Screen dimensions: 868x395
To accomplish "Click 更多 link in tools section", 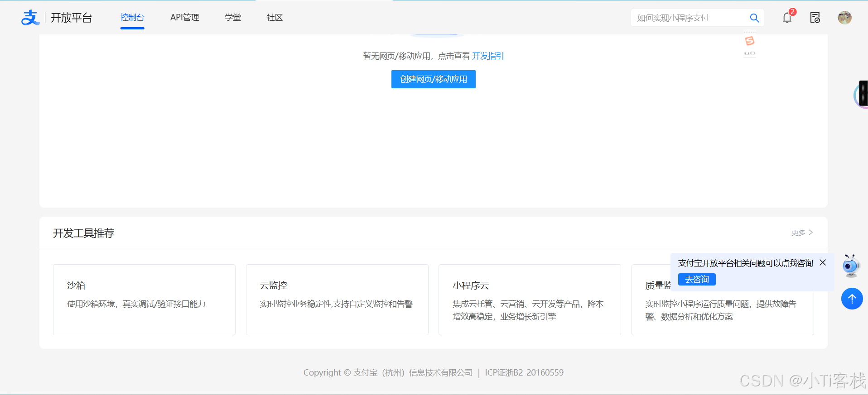I will click(802, 233).
